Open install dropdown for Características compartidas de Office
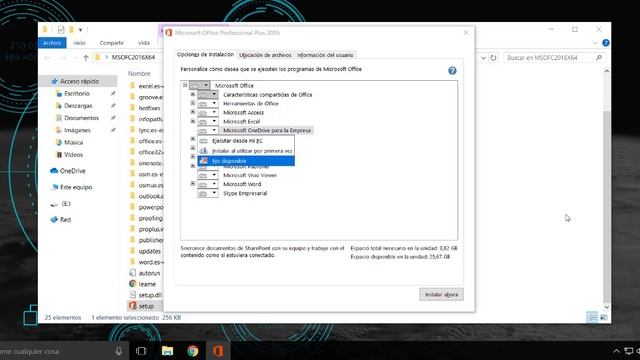 pyautogui.click(x=208, y=95)
